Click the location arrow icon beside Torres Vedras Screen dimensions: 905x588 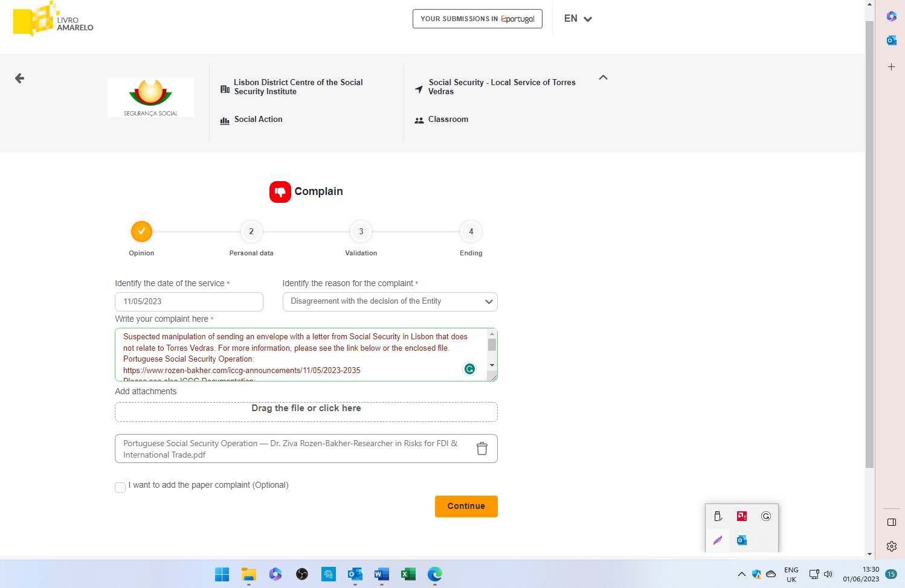[419, 89]
